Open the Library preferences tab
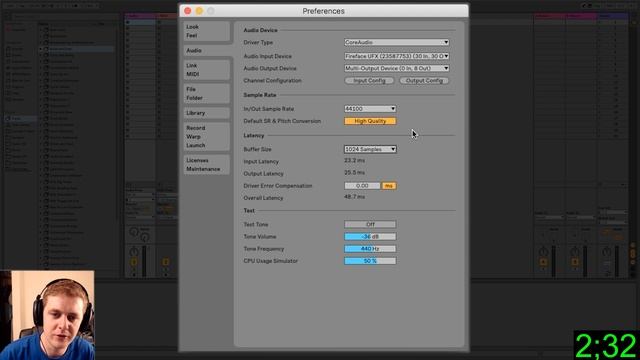640x360 pixels. click(x=207, y=113)
